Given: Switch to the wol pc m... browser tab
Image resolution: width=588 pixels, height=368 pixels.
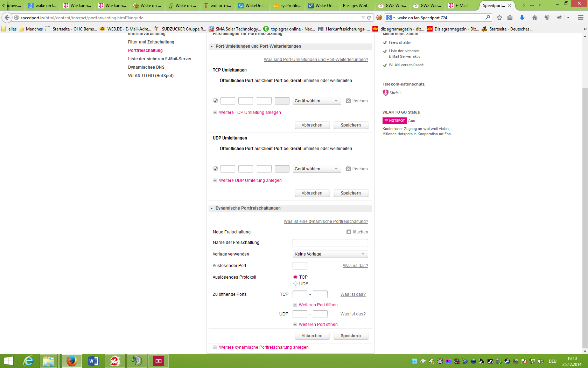Looking at the screenshot, I should pyautogui.click(x=217, y=5).
